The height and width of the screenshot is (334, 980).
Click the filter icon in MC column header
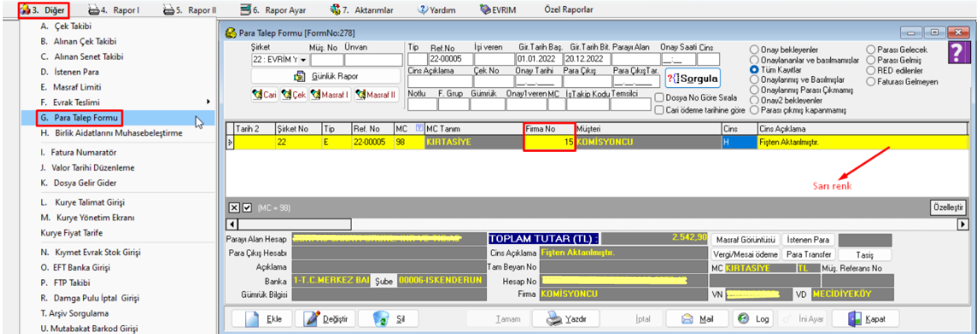point(420,129)
